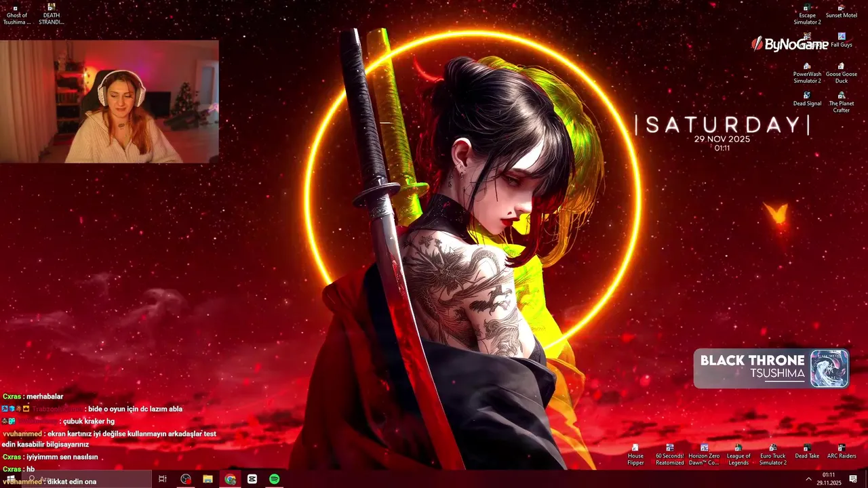The width and height of the screenshot is (868, 488).
Task: Open the Windows notification center
Action: [x=853, y=479]
